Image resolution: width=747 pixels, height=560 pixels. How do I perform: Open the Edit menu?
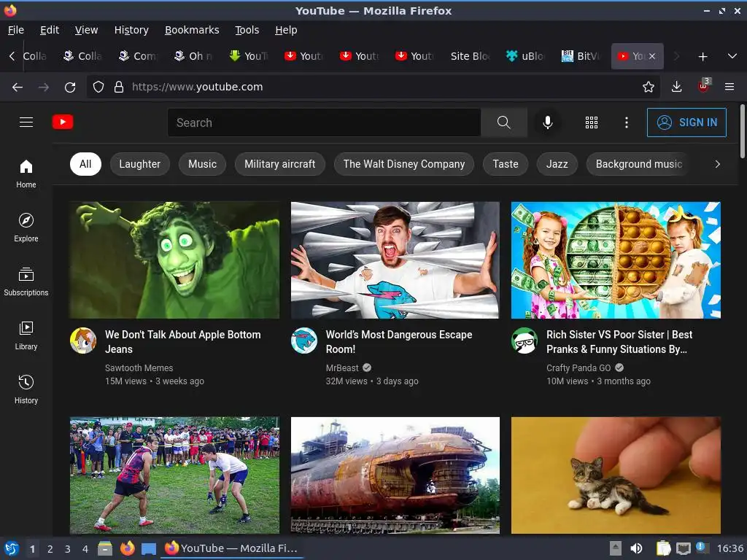tap(50, 30)
